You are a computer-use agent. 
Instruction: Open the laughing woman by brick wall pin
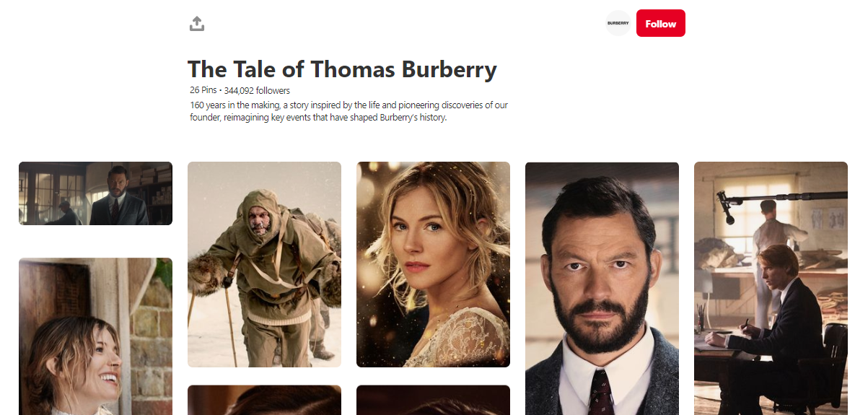(95, 336)
